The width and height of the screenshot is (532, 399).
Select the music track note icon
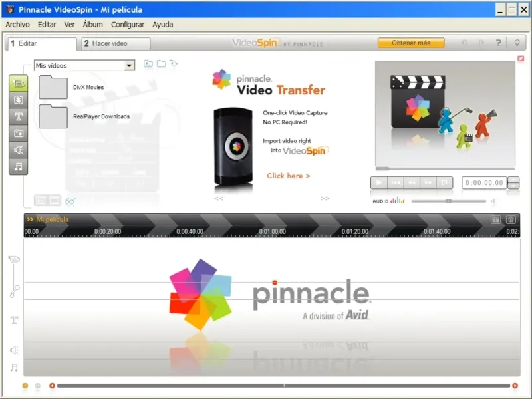pyautogui.click(x=14, y=368)
